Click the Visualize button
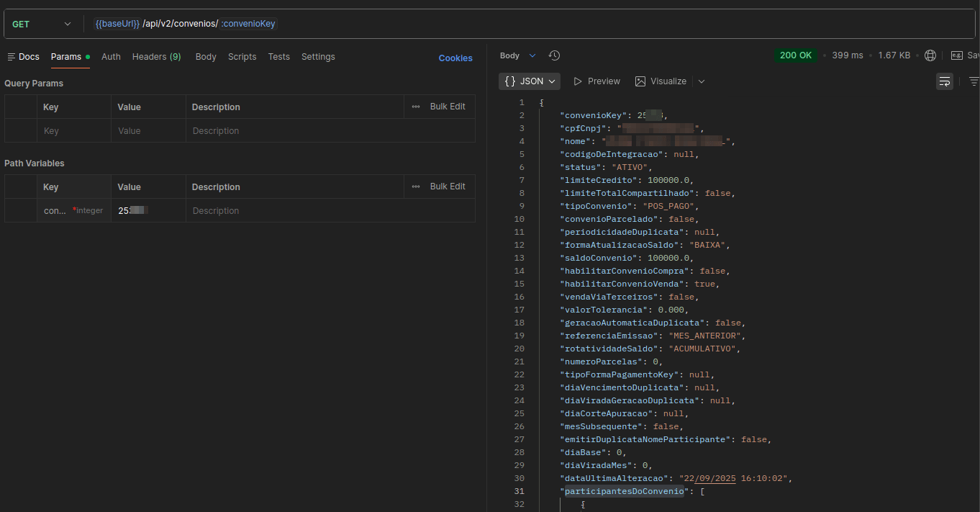980x512 pixels. (661, 81)
